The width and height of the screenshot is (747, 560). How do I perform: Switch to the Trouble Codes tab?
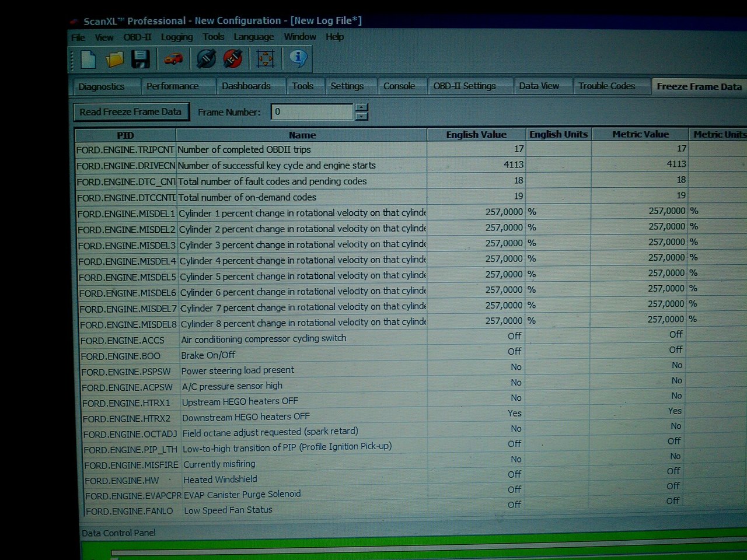[x=611, y=86]
